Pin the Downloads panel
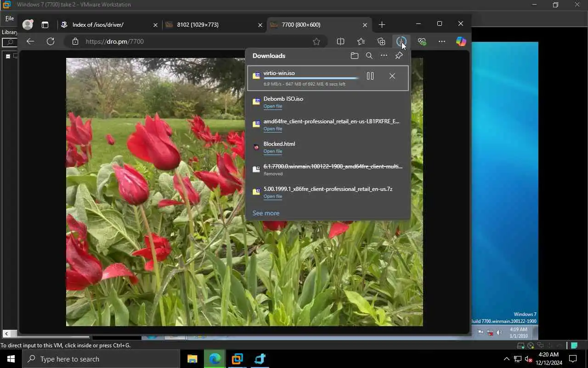The width and height of the screenshot is (588, 368). pos(399,56)
